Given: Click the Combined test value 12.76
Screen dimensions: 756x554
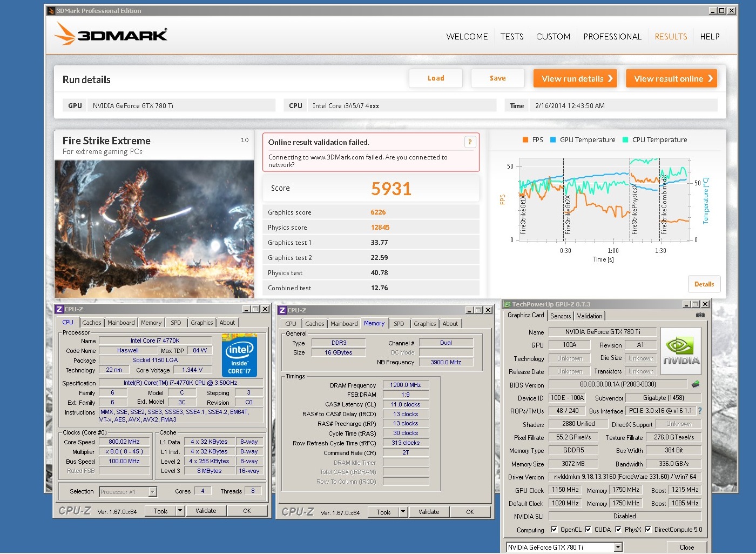Looking at the screenshot, I should click(379, 288).
